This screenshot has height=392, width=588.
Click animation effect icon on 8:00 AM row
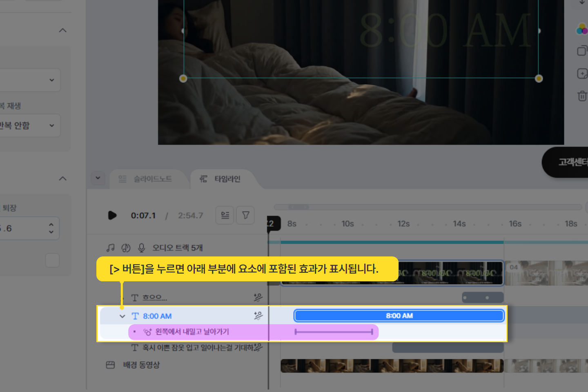click(x=258, y=316)
